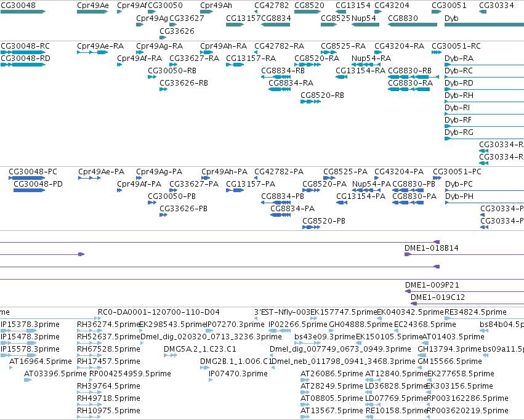This screenshot has width=524, height=420.
Task: Select transcript Cpr49Af-RA
Action: click(139, 59)
